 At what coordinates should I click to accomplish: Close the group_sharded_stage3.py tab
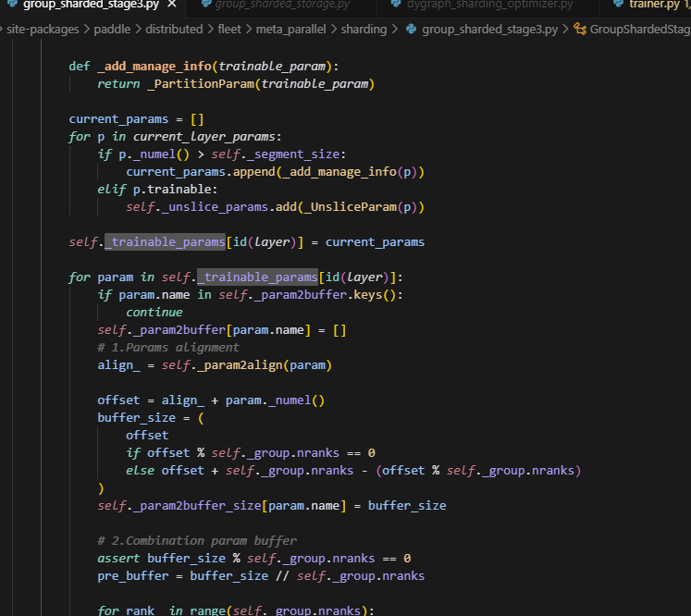[x=171, y=5]
